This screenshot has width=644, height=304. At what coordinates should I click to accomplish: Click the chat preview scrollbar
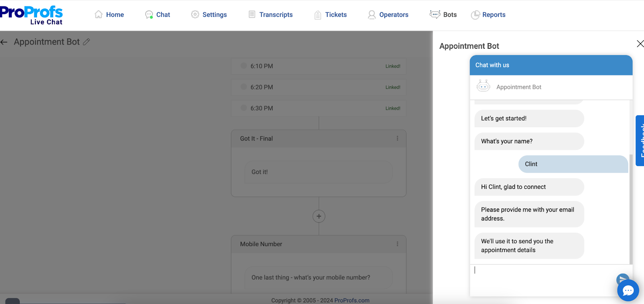tap(631, 209)
